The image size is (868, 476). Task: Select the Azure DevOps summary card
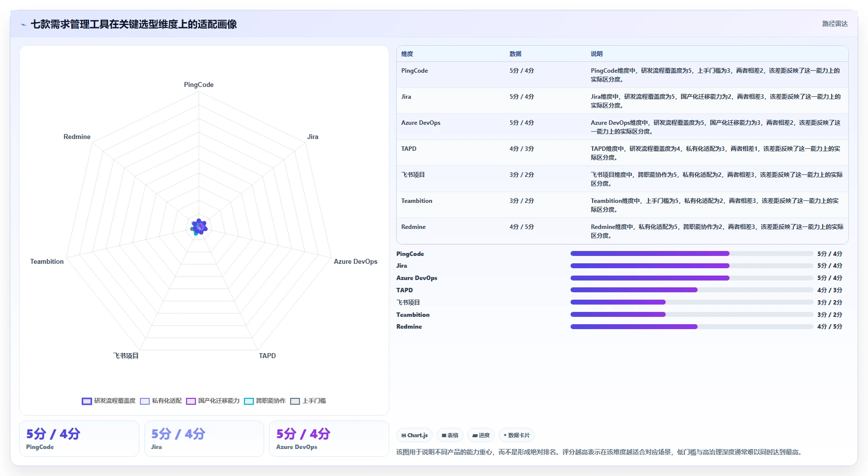tap(329, 439)
